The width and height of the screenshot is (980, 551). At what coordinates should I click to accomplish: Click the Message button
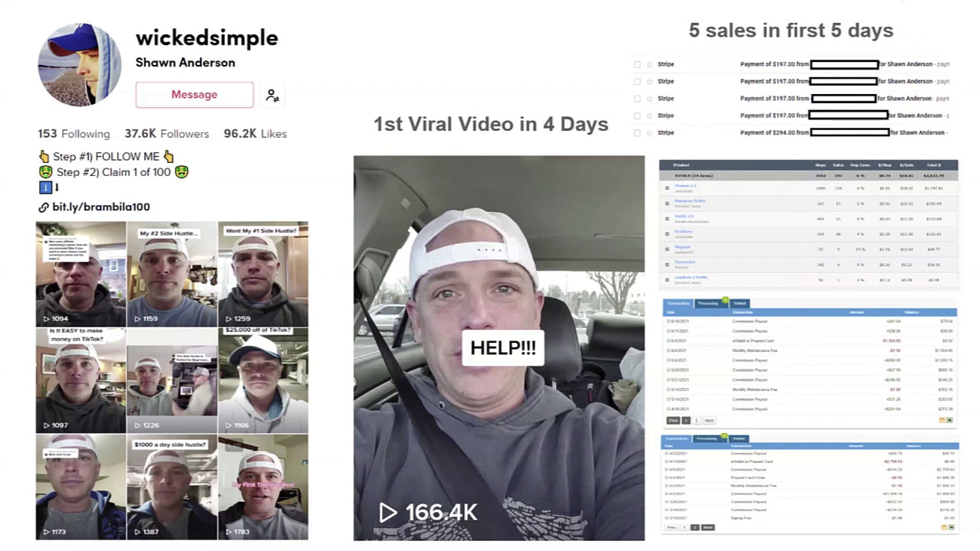(x=194, y=94)
